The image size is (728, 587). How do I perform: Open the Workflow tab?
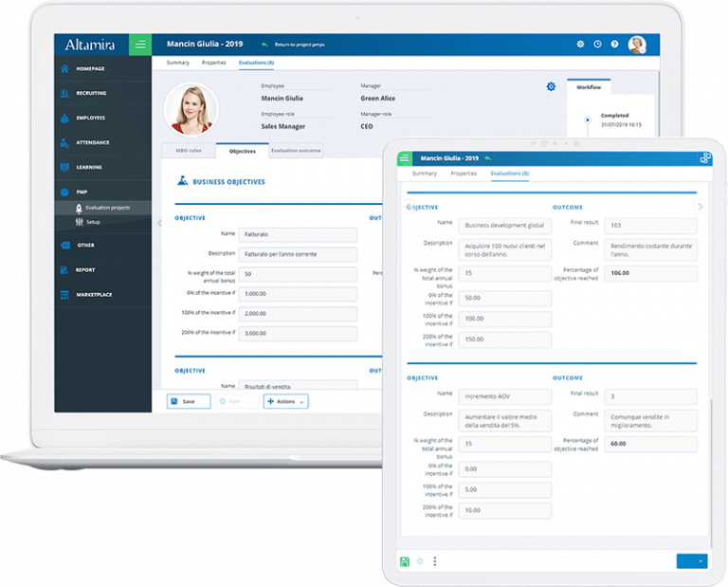click(589, 87)
